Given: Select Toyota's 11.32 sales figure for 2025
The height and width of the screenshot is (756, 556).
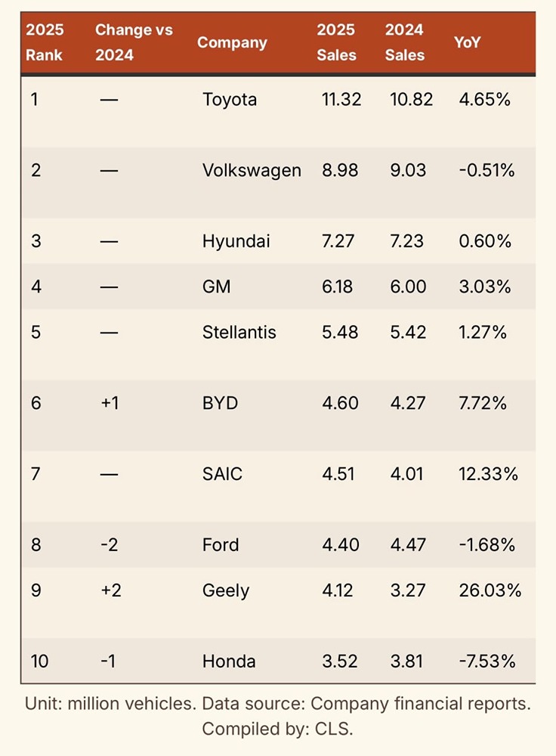Looking at the screenshot, I should pyautogui.click(x=341, y=99).
